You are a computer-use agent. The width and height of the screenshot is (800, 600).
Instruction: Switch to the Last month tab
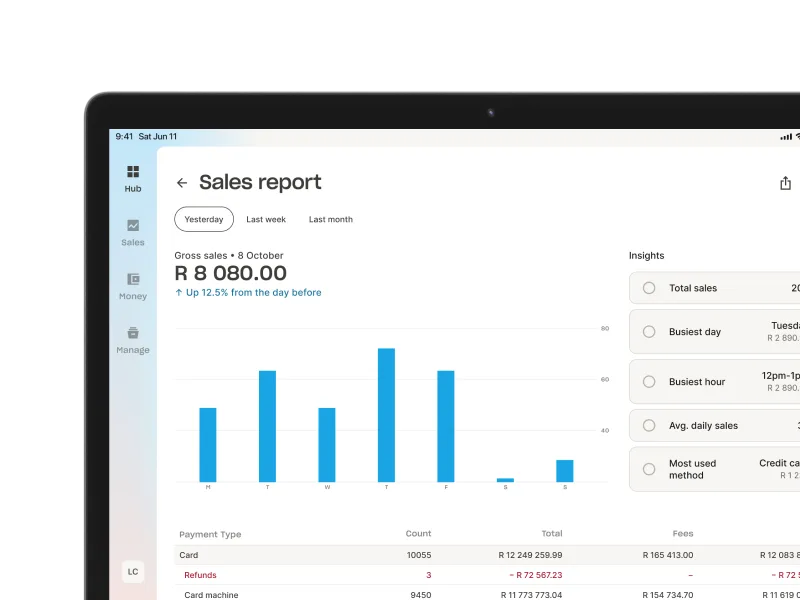pyautogui.click(x=330, y=220)
